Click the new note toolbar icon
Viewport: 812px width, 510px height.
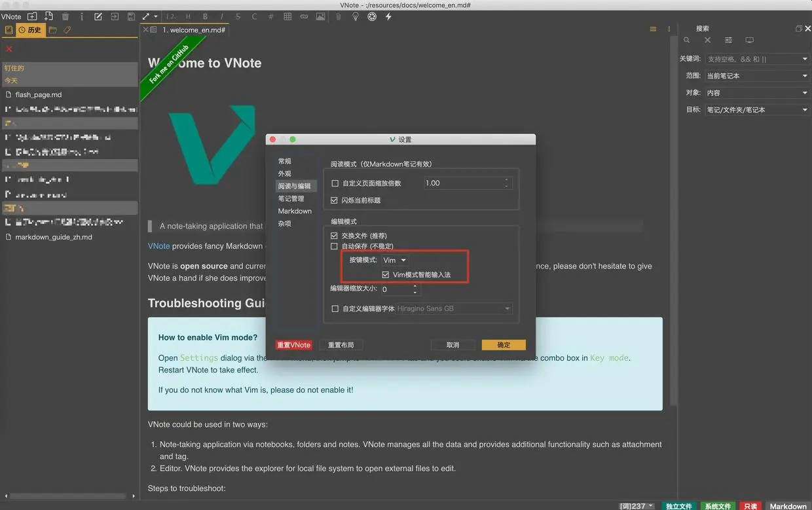point(31,16)
